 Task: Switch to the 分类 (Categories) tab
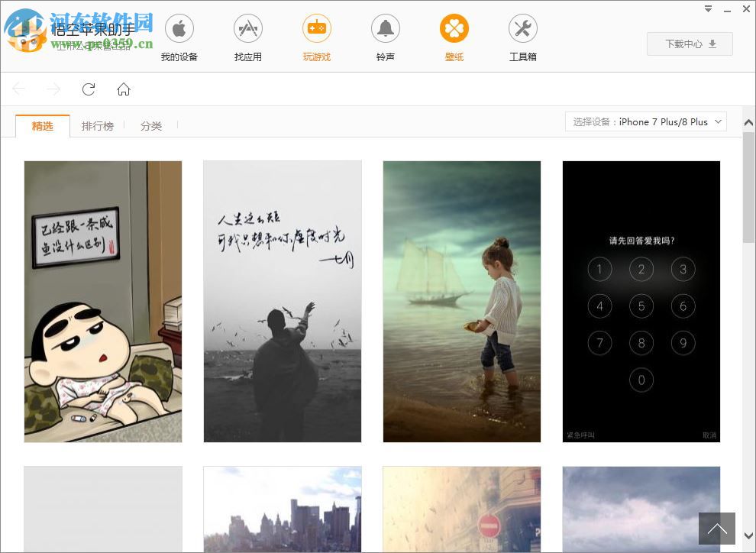click(x=151, y=126)
